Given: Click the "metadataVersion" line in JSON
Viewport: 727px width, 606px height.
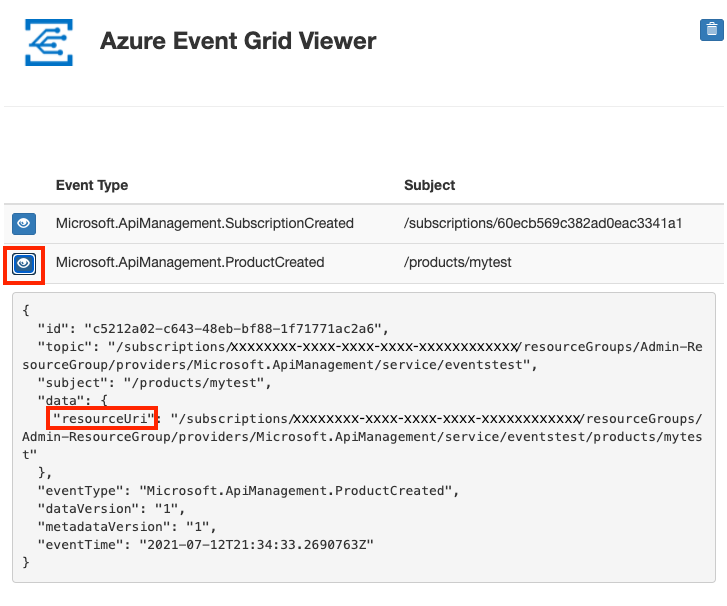Looking at the screenshot, I should tap(127, 527).
